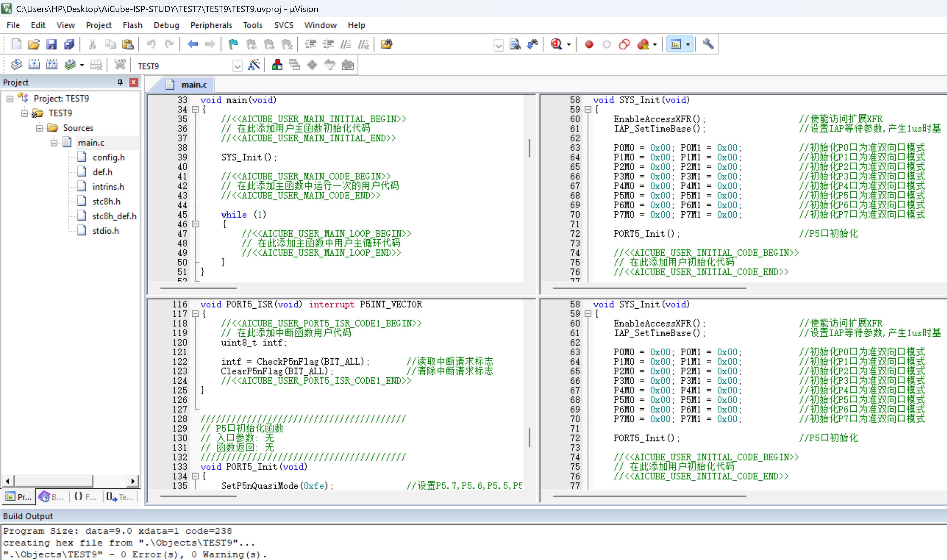The width and height of the screenshot is (947, 560).
Task: Open a file with the Open folder icon
Action: (34, 44)
